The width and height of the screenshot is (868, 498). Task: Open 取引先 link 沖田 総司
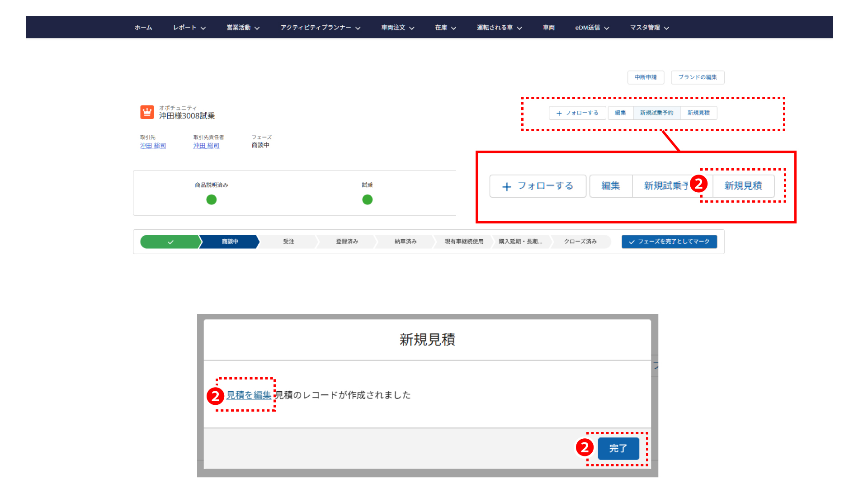pos(153,146)
